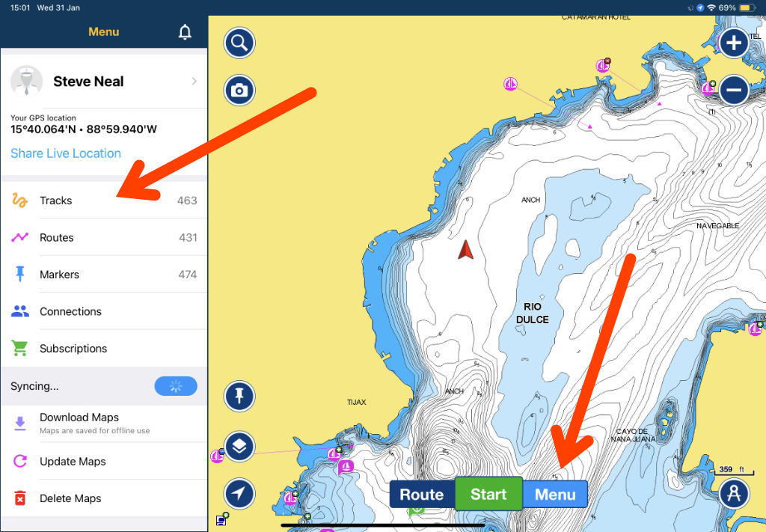Tap the blue Markers pin icon
Image resolution: width=766 pixels, height=532 pixels.
[19, 274]
